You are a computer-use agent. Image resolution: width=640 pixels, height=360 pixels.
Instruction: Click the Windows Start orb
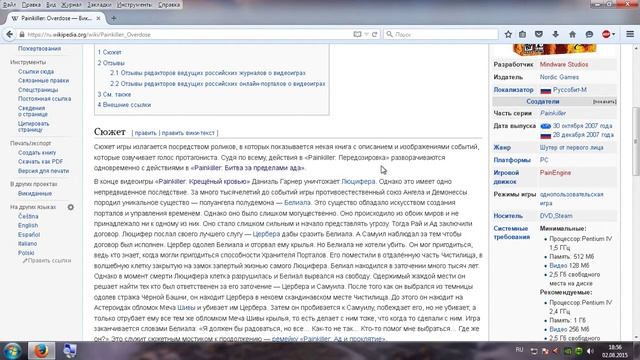point(12,351)
